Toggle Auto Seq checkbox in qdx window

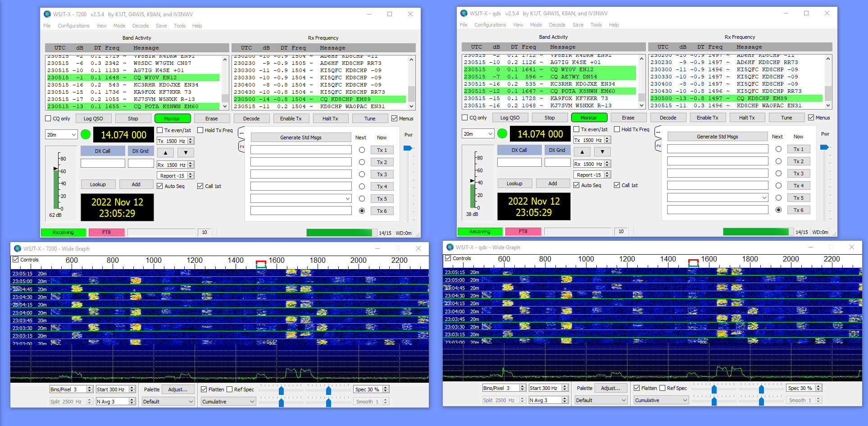point(577,185)
